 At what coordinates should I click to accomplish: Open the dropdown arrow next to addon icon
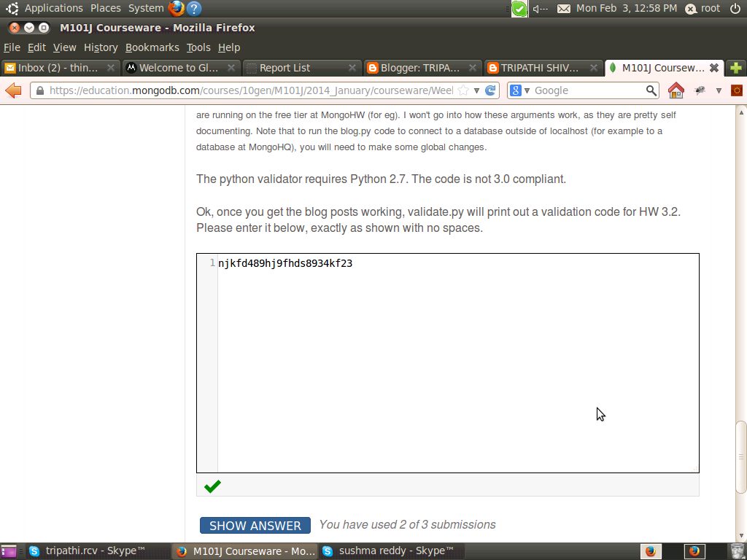tap(719, 90)
